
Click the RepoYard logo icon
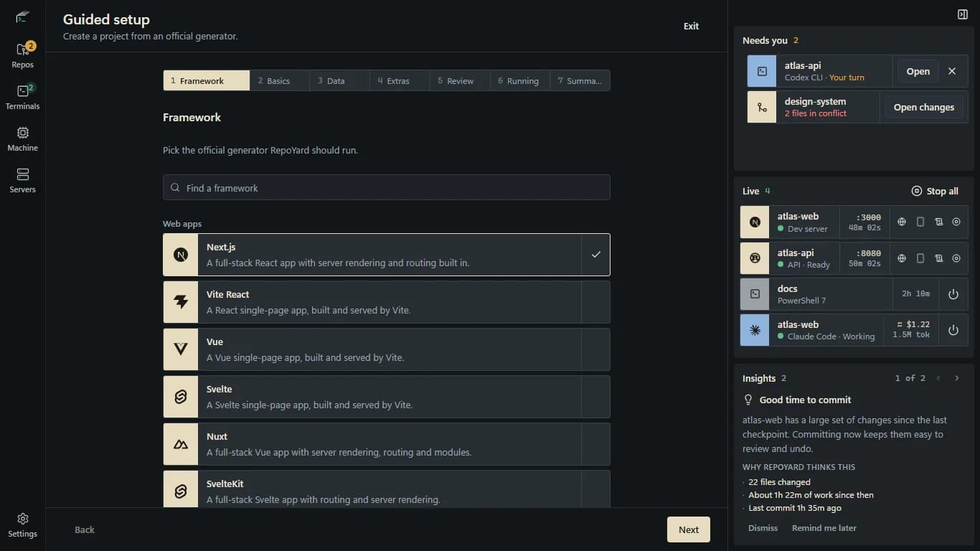click(x=22, y=16)
